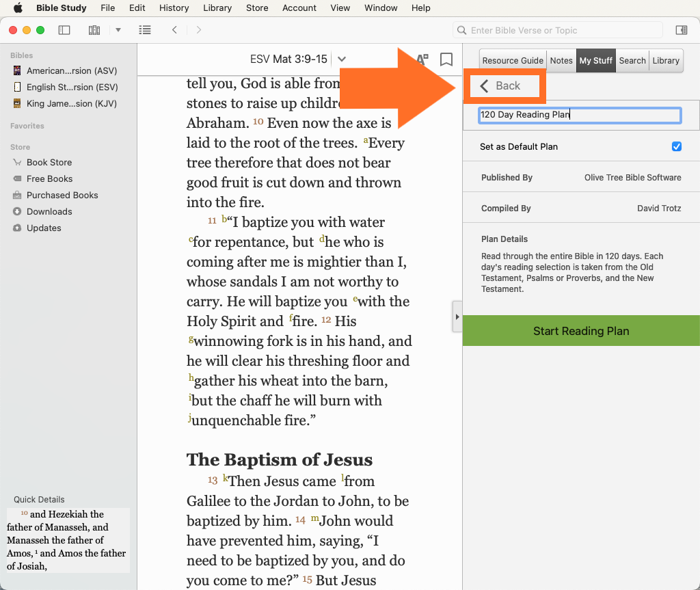Collapse the side panel using divider arrow
Screen dimensions: 700x590
(457, 317)
